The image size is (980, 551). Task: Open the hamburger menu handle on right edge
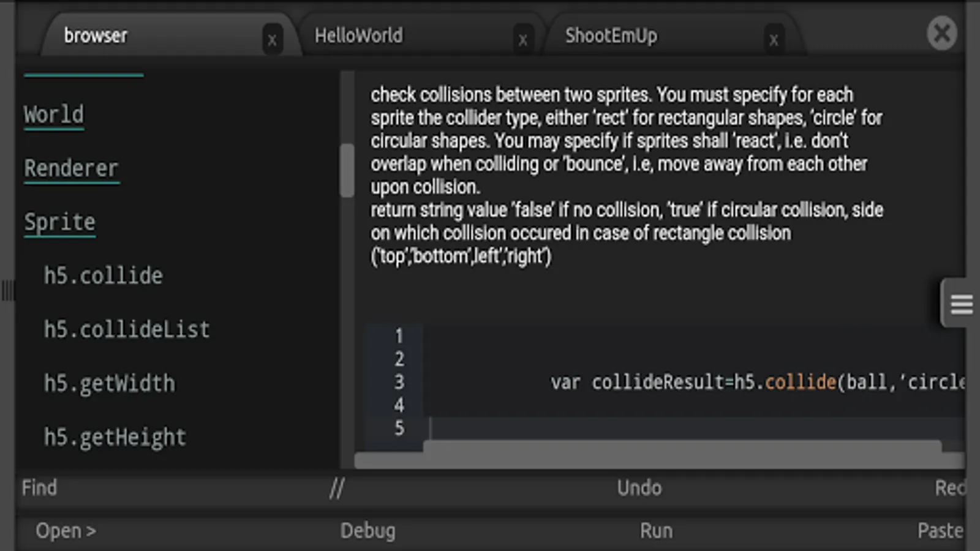(960, 304)
